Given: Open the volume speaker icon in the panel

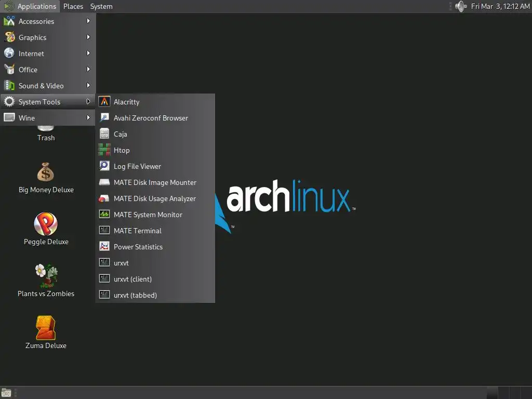Looking at the screenshot, I should tap(461, 6).
